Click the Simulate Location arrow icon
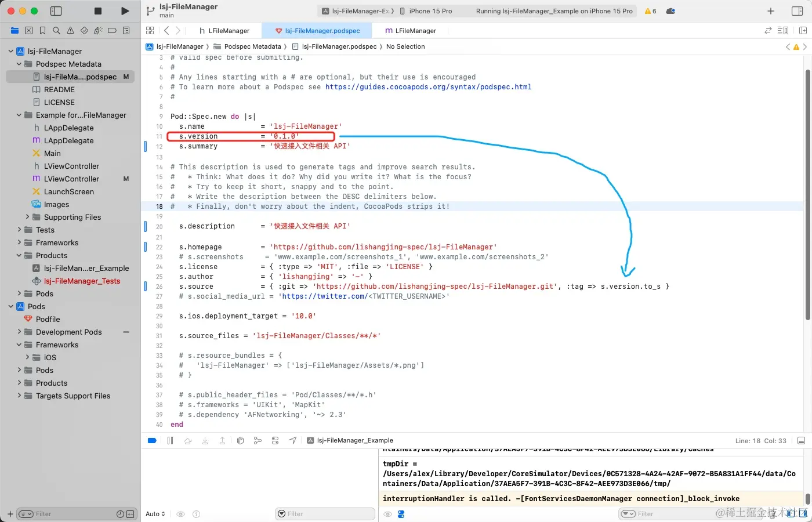Viewport: 812px width, 522px height. (293, 441)
